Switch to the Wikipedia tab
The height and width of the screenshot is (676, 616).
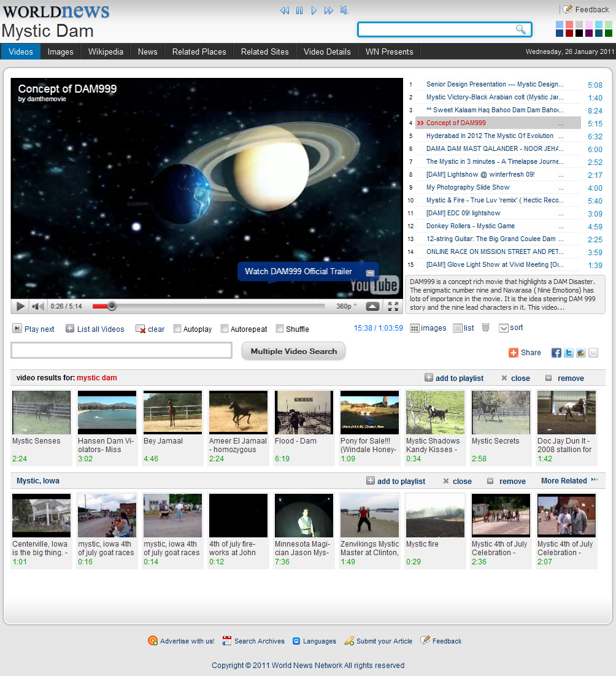(106, 52)
